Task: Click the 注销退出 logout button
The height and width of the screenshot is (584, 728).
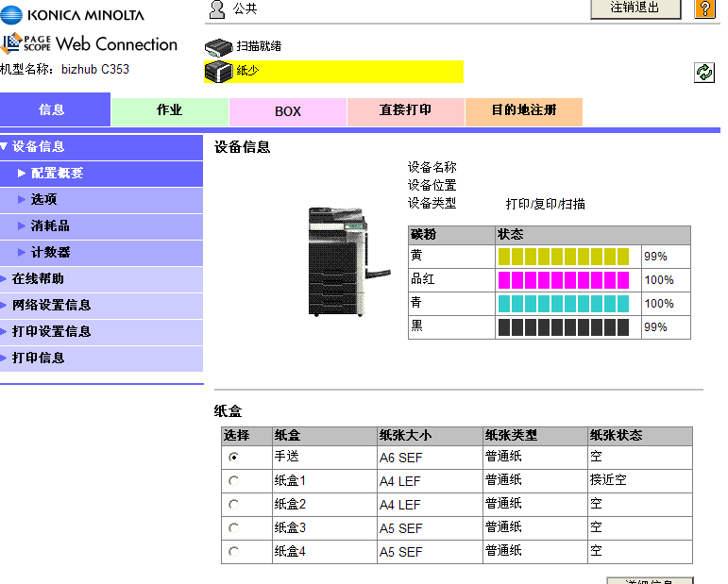Action: 635,8
